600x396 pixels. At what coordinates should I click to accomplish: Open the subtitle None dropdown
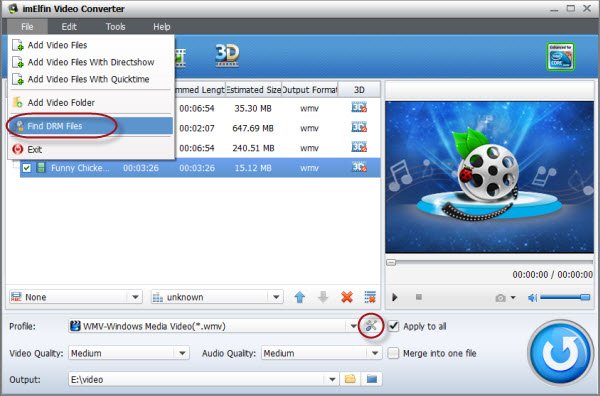point(76,297)
